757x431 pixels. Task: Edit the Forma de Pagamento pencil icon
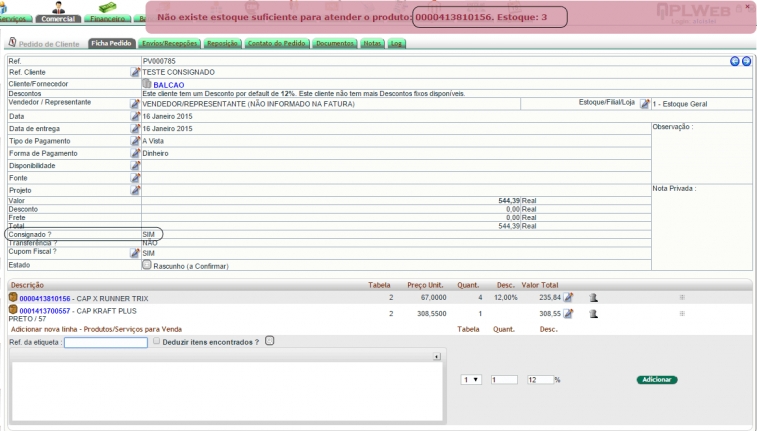pyautogui.click(x=135, y=153)
